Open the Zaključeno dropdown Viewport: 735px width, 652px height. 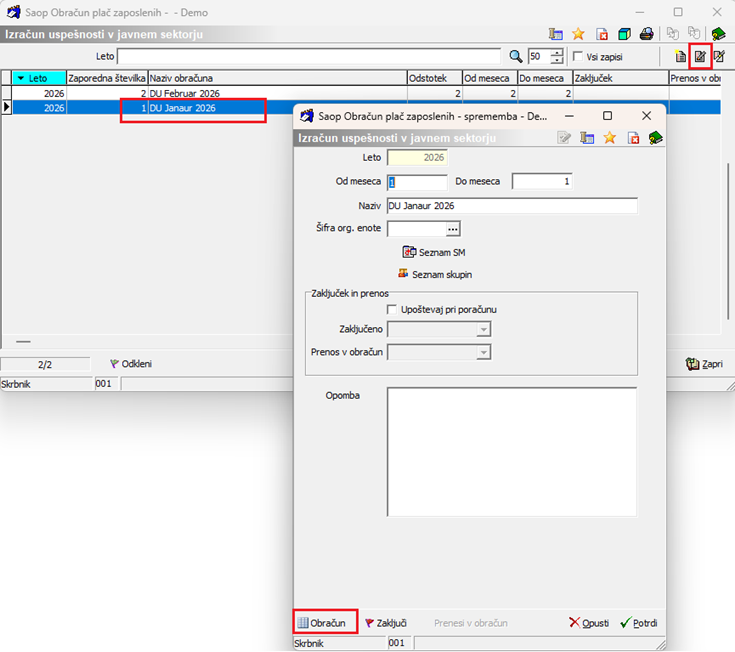(x=483, y=330)
